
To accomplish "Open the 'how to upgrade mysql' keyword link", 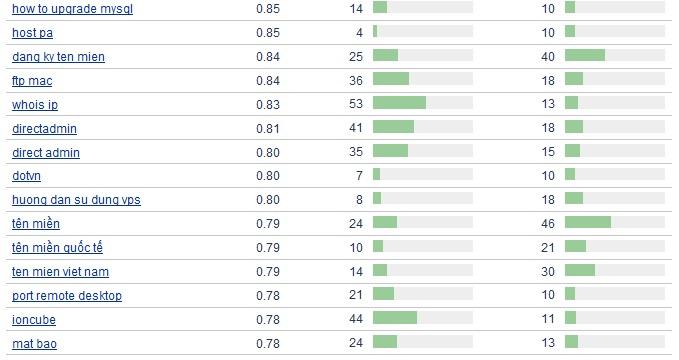I will coord(72,9).
